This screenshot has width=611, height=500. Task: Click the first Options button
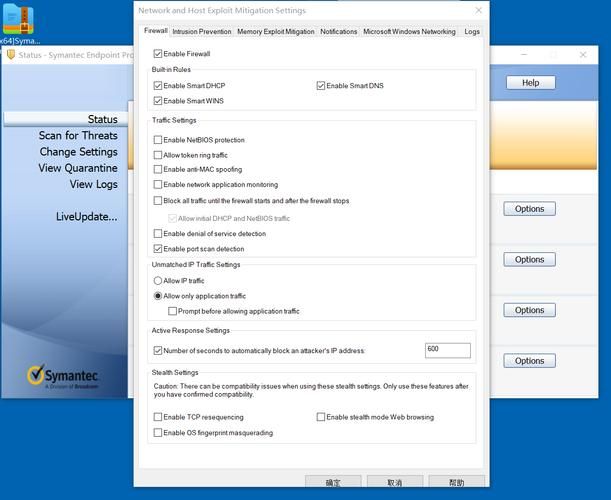pyautogui.click(x=530, y=209)
